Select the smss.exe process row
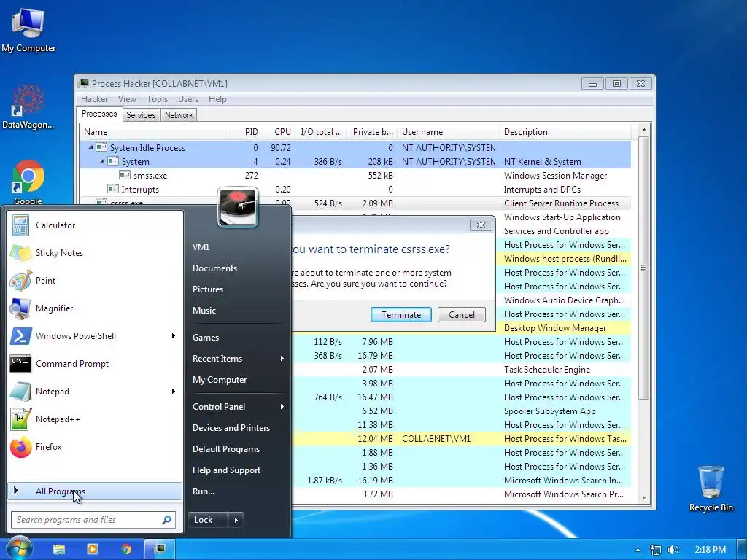 pos(355,176)
